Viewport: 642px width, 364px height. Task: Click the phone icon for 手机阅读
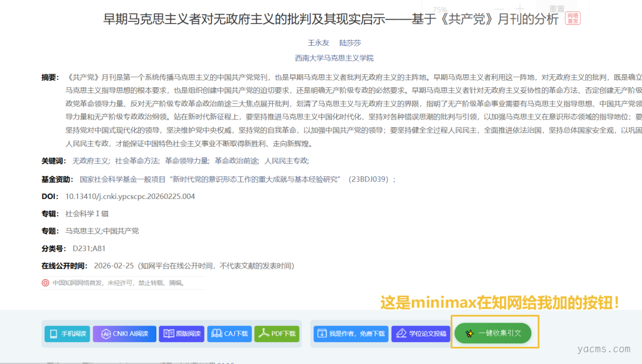point(53,334)
